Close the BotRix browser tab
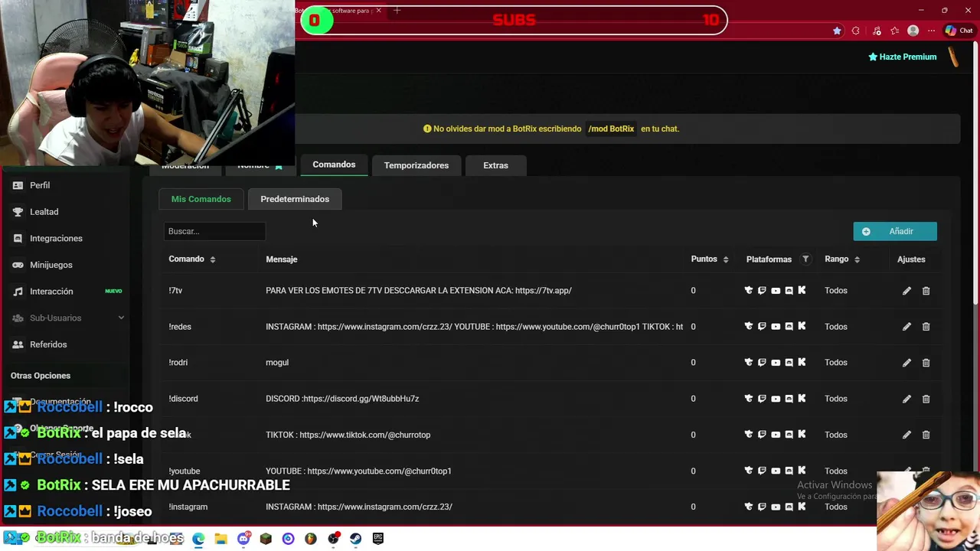This screenshot has height=551, width=980. pos(378,11)
